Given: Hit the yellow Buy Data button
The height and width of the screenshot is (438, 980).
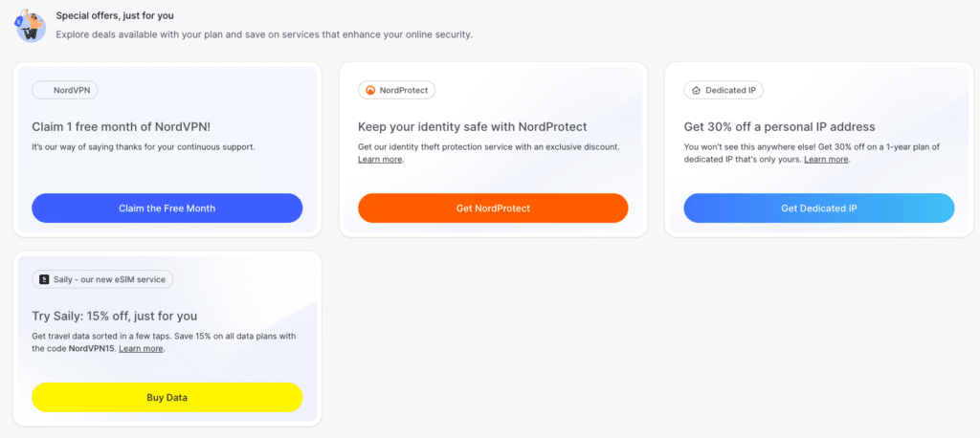Looking at the screenshot, I should 167,397.
